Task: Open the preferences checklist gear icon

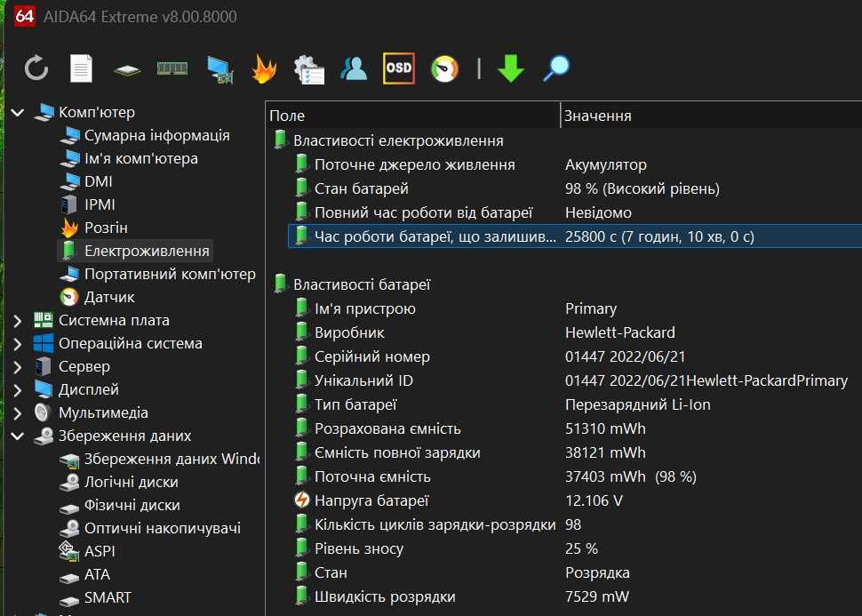Action: click(x=308, y=68)
